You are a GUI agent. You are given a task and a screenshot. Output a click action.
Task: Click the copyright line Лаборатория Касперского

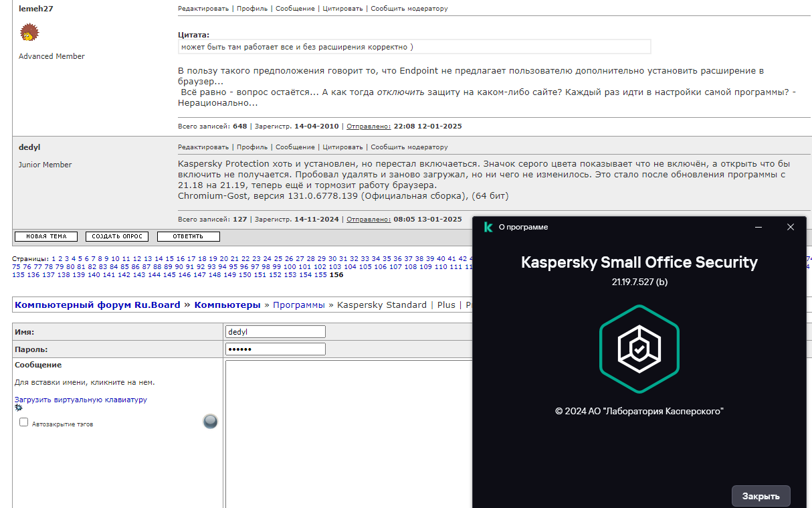[x=639, y=411]
